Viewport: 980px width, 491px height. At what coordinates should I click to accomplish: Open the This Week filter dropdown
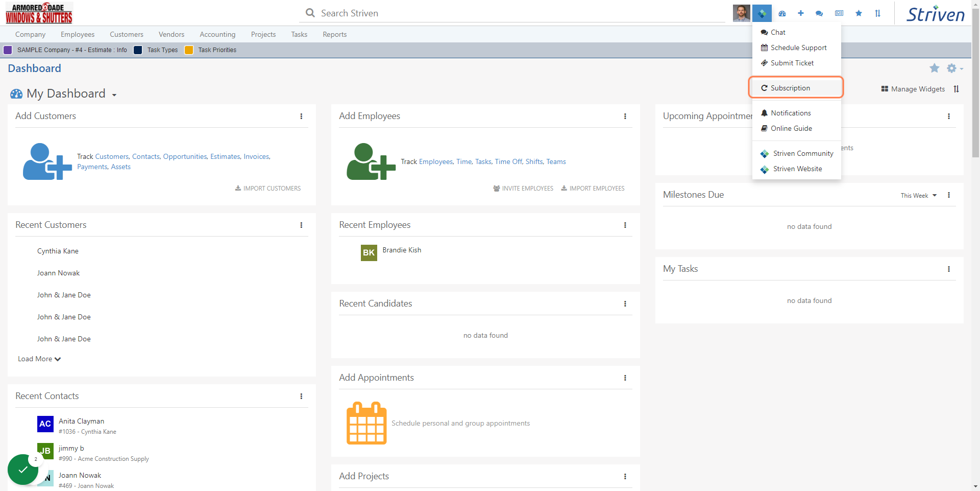(919, 196)
